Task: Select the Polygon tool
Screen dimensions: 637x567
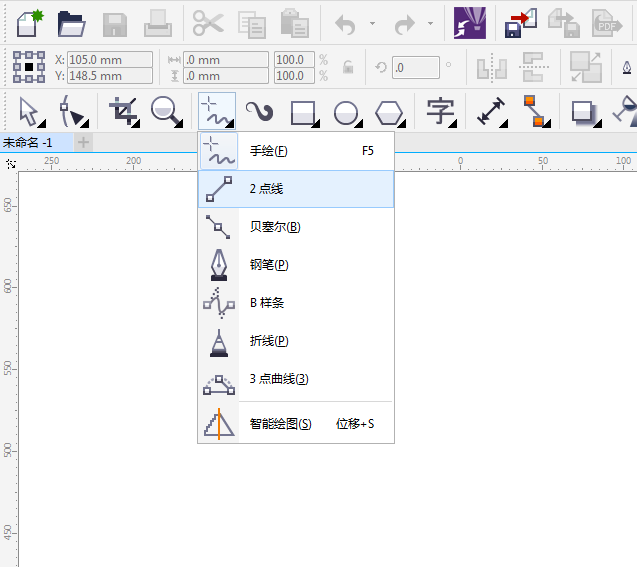Action: [390, 113]
